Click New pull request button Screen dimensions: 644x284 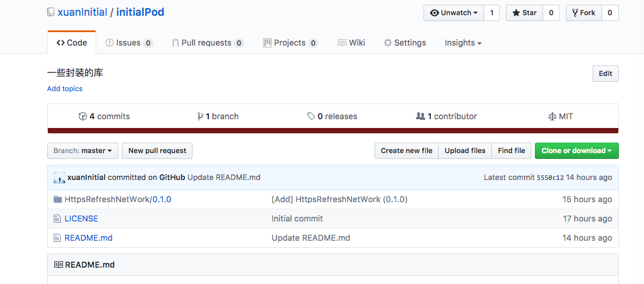[x=157, y=151]
